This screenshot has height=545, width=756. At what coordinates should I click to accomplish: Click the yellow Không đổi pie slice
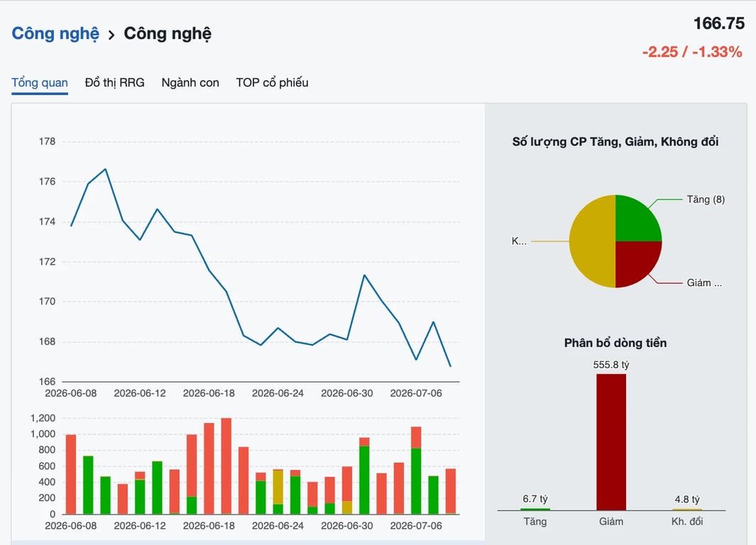pos(591,241)
